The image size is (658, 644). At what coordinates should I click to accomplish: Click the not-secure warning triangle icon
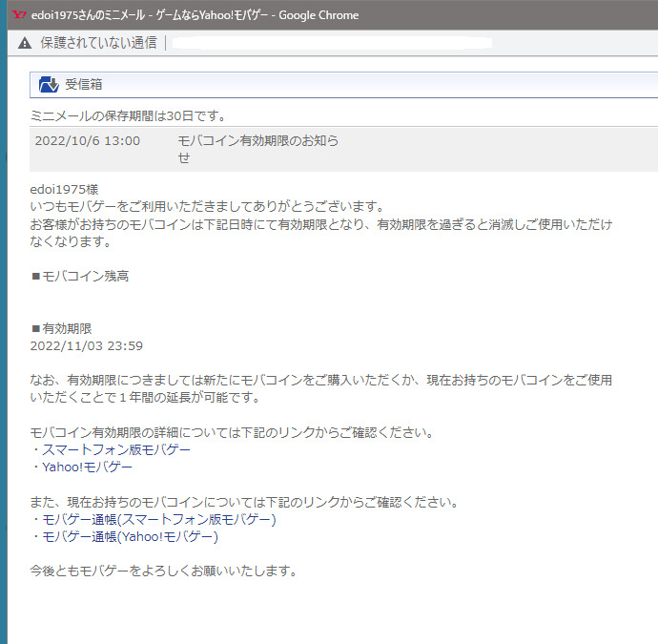(25, 43)
